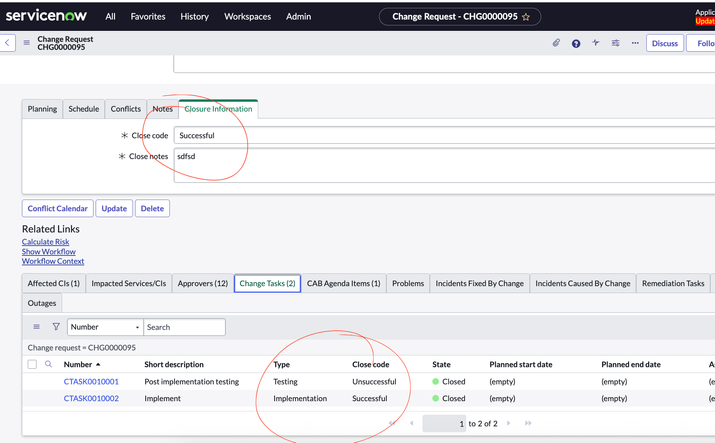Open the Affected CIs (1) tab
Viewport: 715px width, 443px height.
click(x=53, y=283)
